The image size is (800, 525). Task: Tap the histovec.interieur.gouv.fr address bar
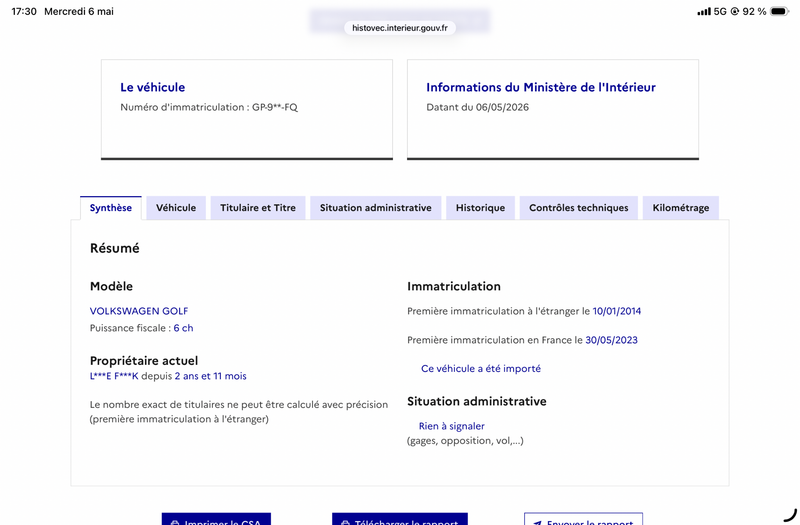399,28
